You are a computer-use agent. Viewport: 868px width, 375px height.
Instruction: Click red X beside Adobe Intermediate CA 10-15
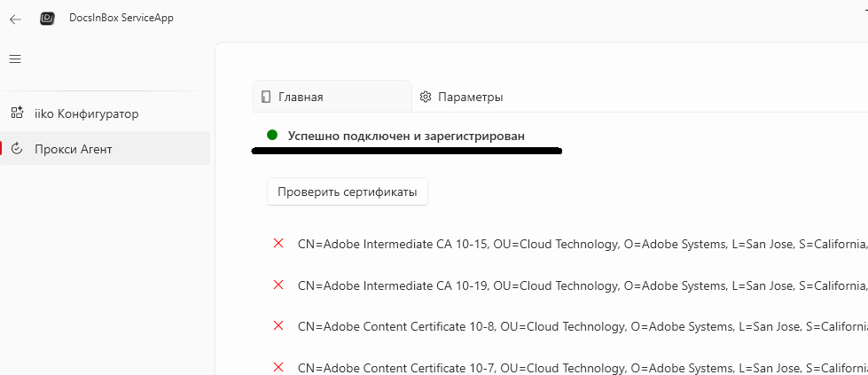(x=278, y=243)
